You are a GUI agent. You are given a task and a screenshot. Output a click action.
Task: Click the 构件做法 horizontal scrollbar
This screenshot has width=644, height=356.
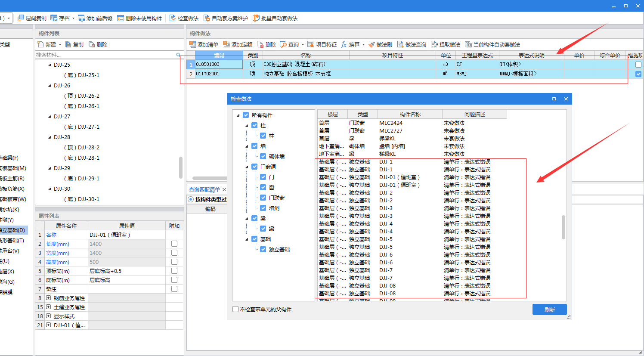pyautogui.click(x=209, y=178)
